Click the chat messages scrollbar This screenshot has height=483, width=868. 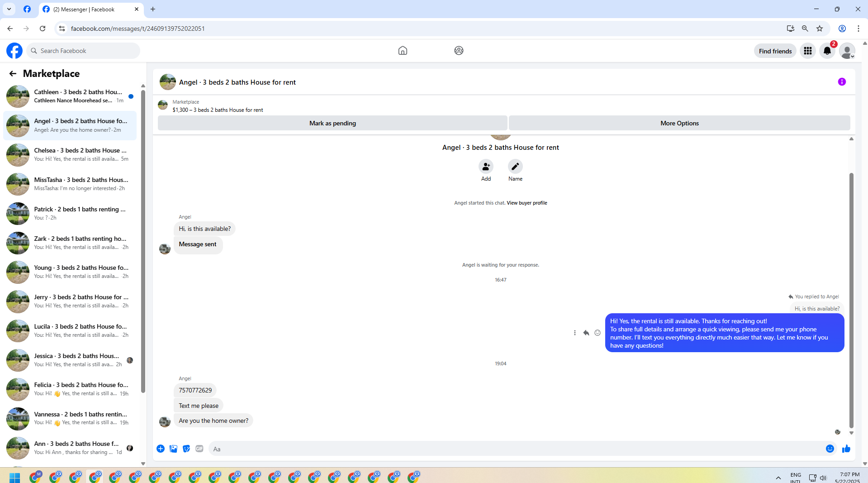[x=851, y=300]
